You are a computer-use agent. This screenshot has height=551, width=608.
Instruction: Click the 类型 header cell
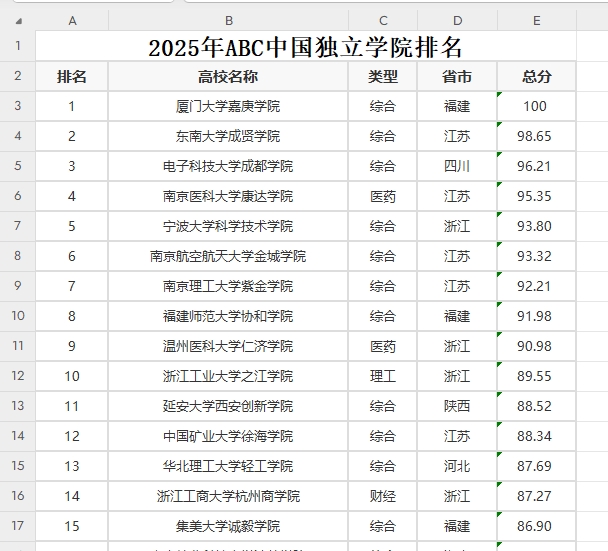[383, 76]
